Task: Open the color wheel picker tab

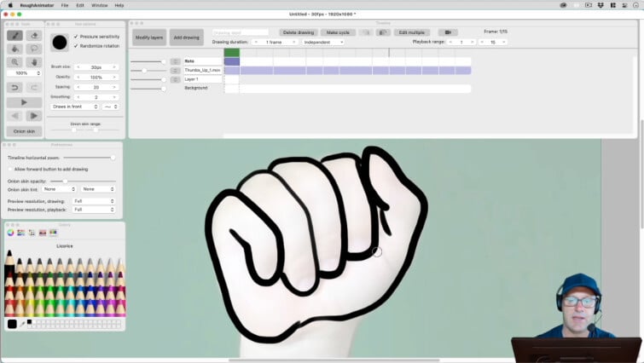Action: [11, 233]
